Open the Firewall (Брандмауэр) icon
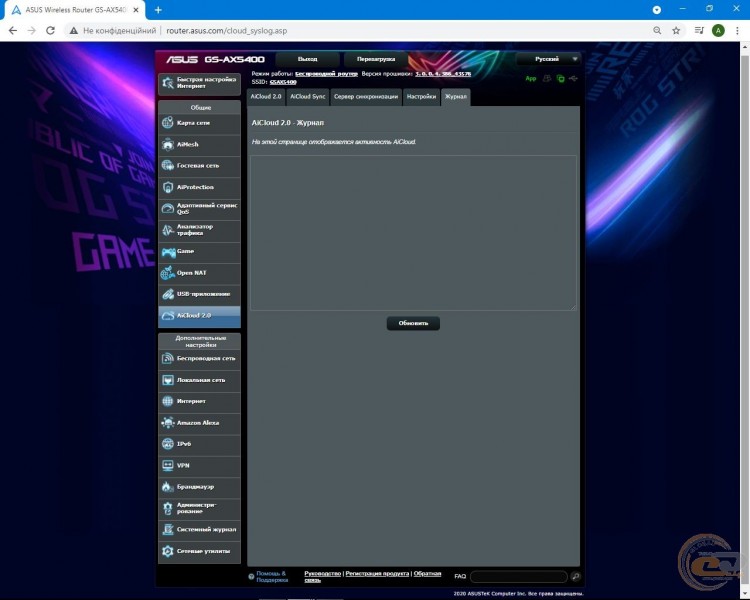750x600 pixels. click(167, 487)
